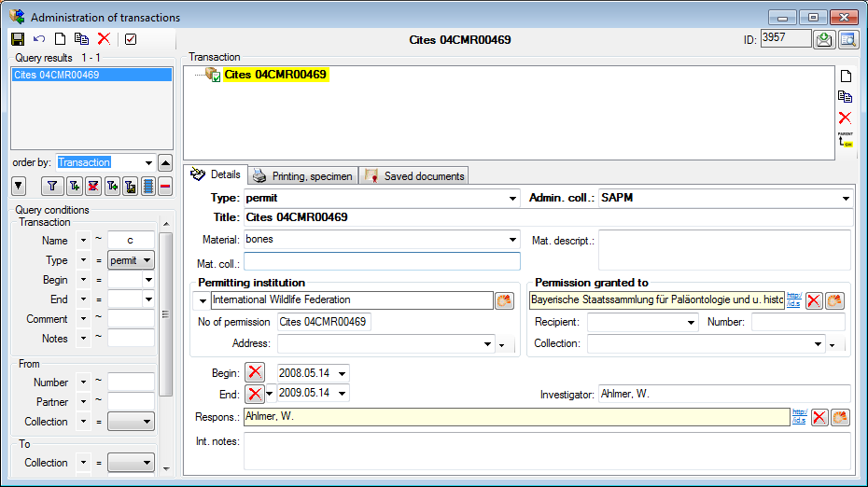This screenshot has height=487, width=868.
Task: Click the copy icon right of transaction tree
Action: point(845,97)
